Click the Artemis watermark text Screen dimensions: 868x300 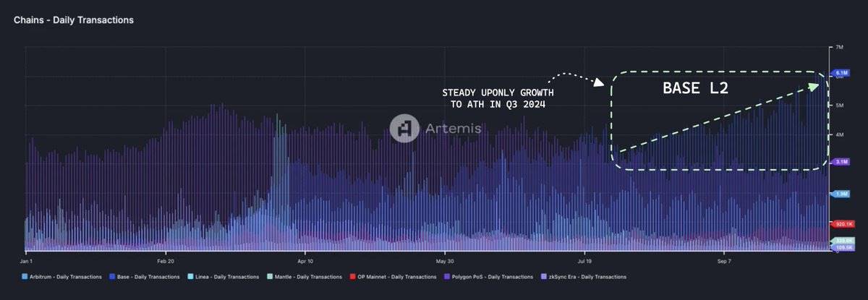pos(451,129)
